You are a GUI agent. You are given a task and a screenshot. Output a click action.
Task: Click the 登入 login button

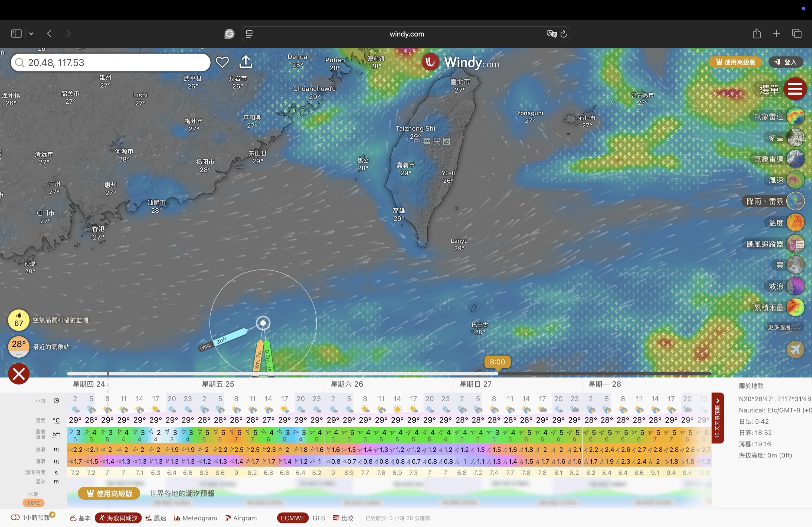tap(785, 62)
